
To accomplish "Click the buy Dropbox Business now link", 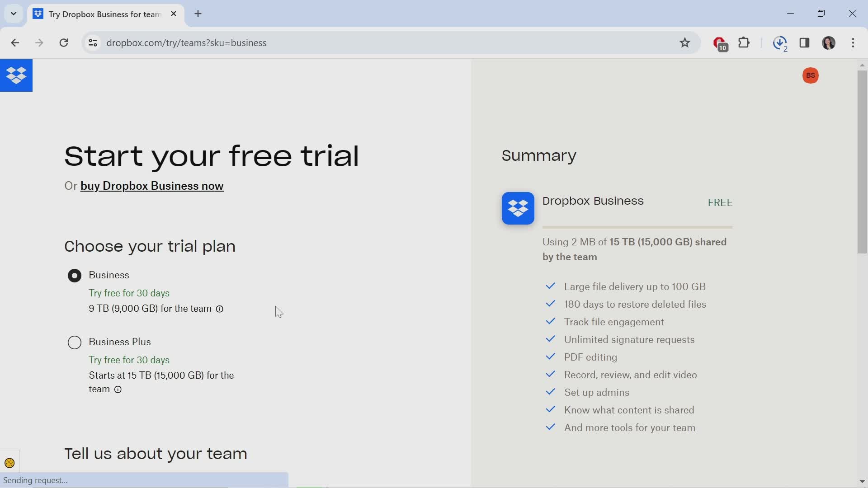I will tap(152, 186).
